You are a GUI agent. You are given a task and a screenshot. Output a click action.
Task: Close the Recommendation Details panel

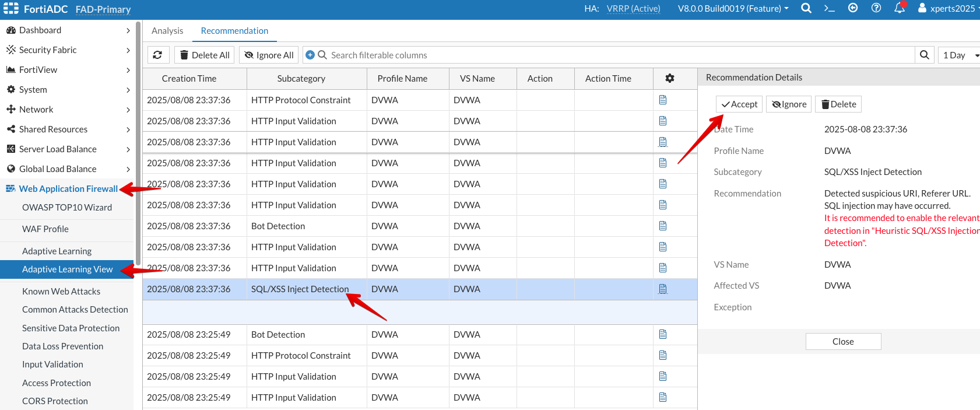[x=843, y=342]
